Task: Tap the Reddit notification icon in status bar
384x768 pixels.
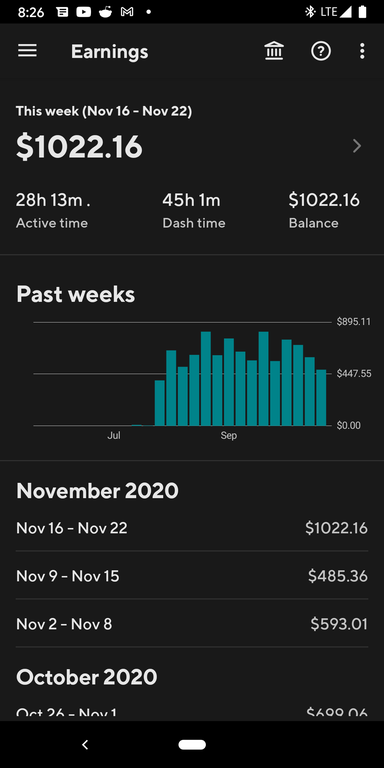Action: click(x=105, y=12)
